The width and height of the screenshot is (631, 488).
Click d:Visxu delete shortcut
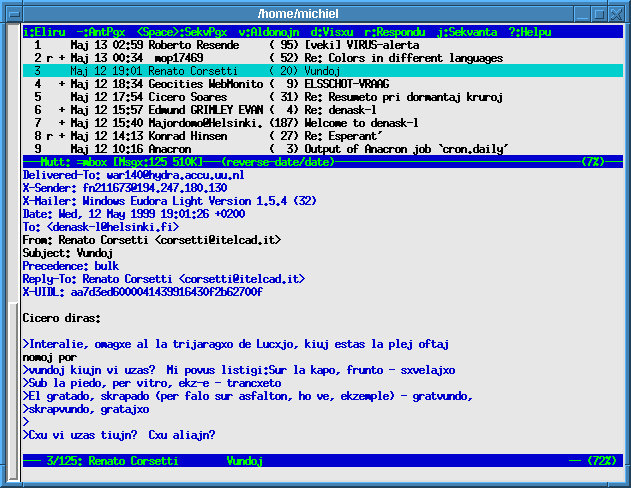(331, 32)
